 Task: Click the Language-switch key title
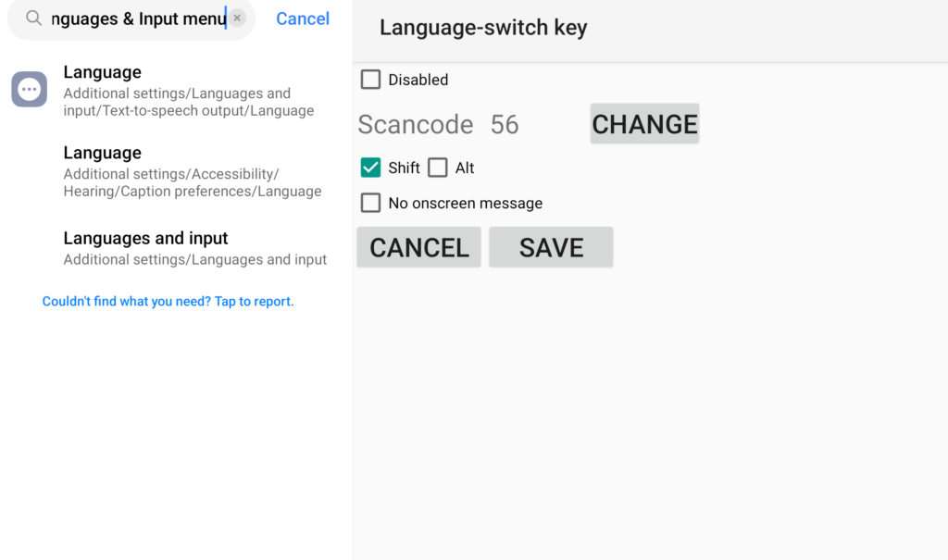[483, 27]
